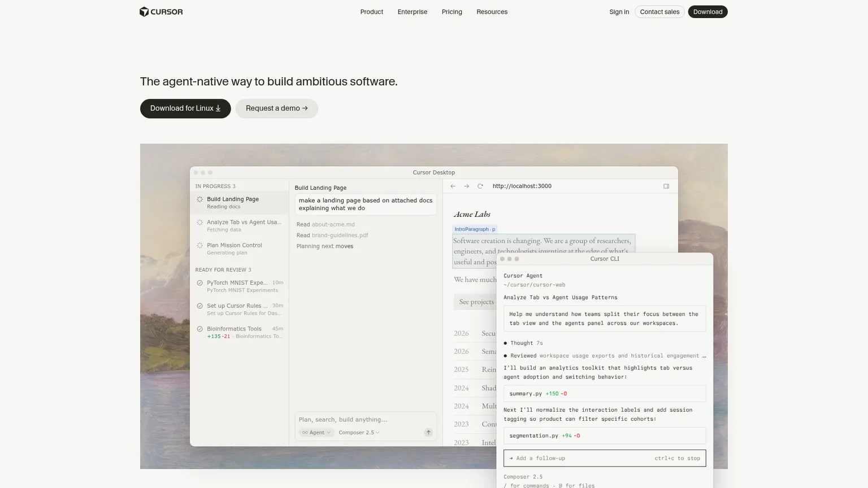Click the Contact sales button
Screen dimensions: 868x488
click(x=659, y=12)
